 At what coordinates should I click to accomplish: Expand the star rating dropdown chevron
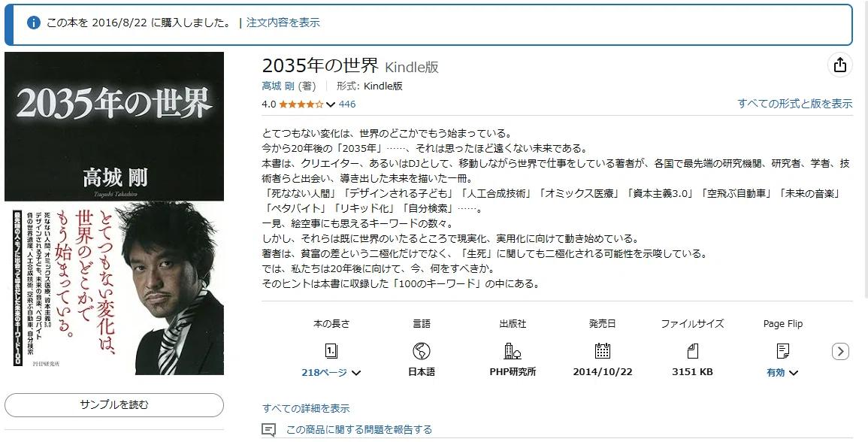point(331,104)
